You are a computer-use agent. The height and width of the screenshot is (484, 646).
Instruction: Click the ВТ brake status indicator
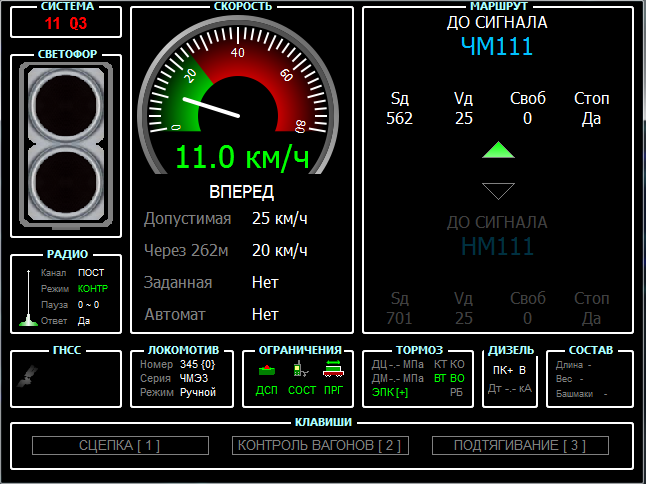[440, 379]
